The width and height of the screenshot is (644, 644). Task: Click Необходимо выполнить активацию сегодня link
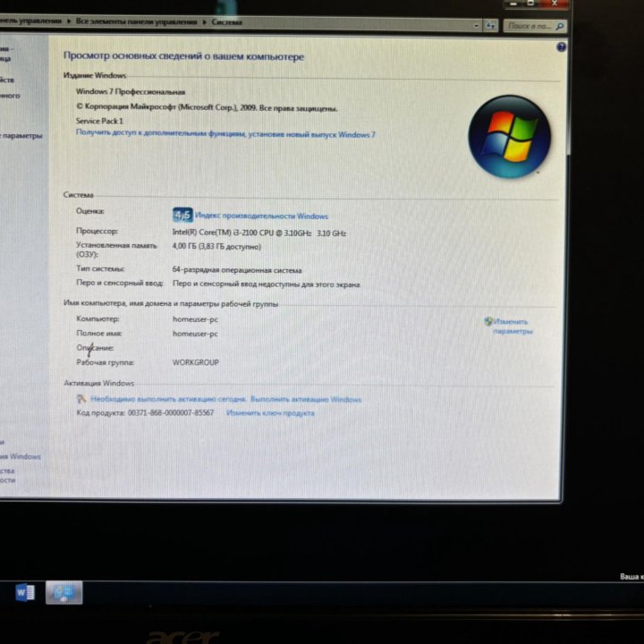(x=168, y=399)
